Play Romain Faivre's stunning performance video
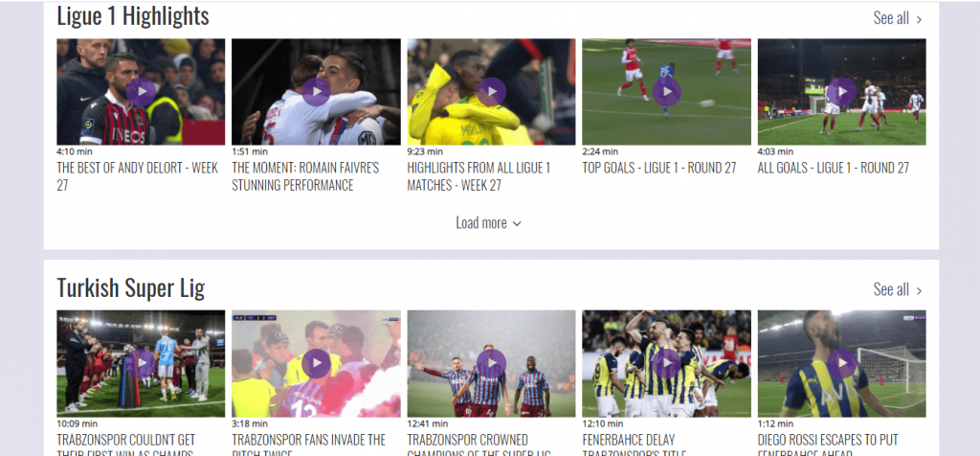The width and height of the screenshot is (980, 456). pos(316,92)
